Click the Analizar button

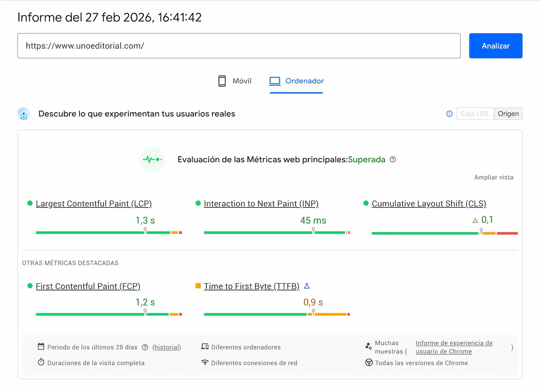tap(495, 46)
